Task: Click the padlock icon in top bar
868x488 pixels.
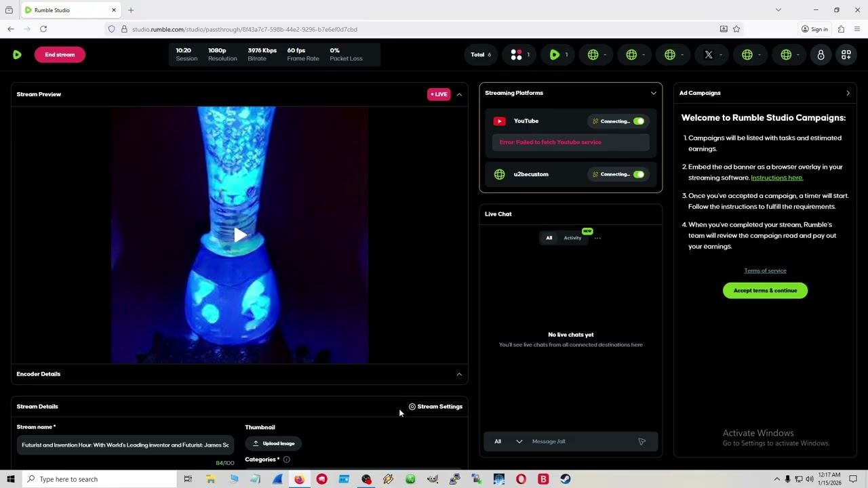Action: 821,55
